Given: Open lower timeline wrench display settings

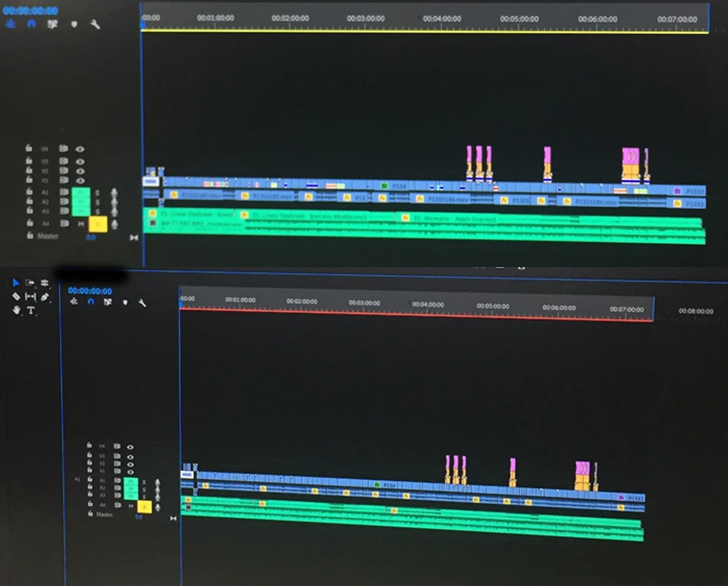Looking at the screenshot, I should click(x=142, y=303).
